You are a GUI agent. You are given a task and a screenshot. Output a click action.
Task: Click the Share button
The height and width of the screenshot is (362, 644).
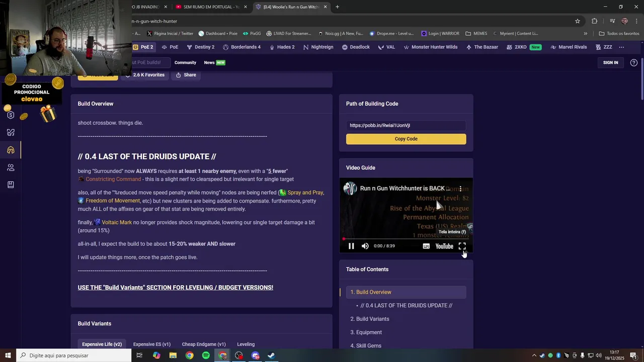[x=186, y=75]
